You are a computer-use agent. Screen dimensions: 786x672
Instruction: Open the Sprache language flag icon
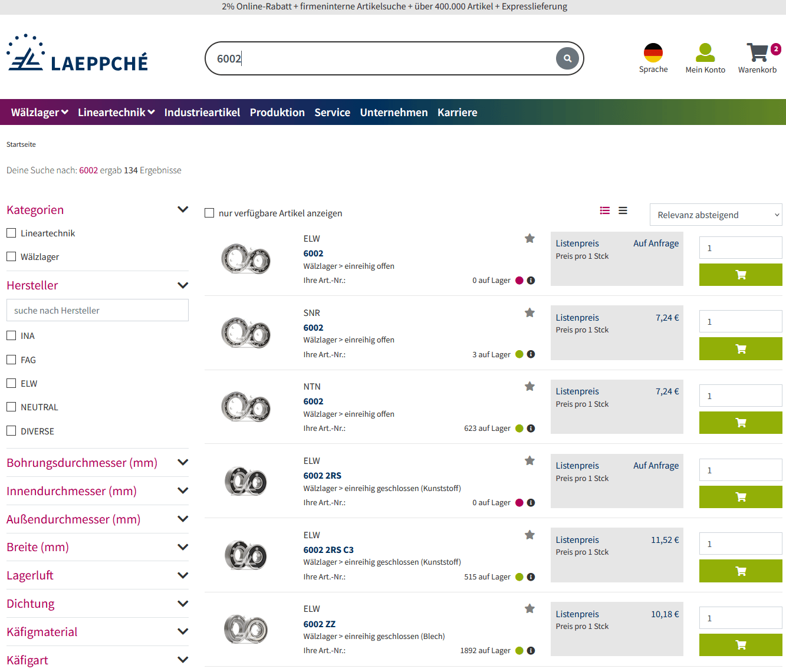[x=653, y=53]
